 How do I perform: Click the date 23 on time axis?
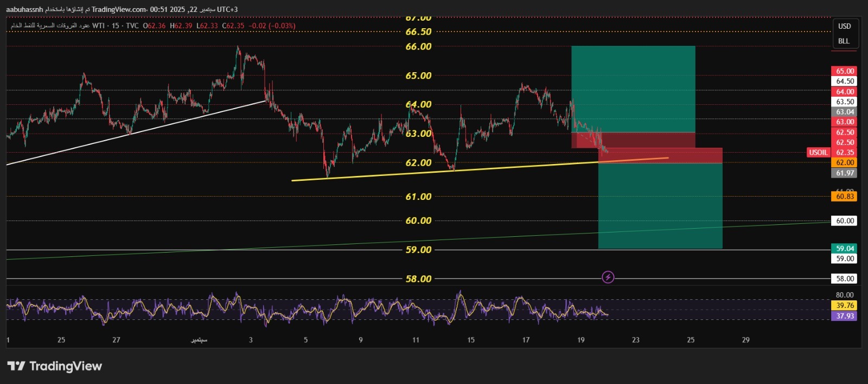tap(635, 340)
